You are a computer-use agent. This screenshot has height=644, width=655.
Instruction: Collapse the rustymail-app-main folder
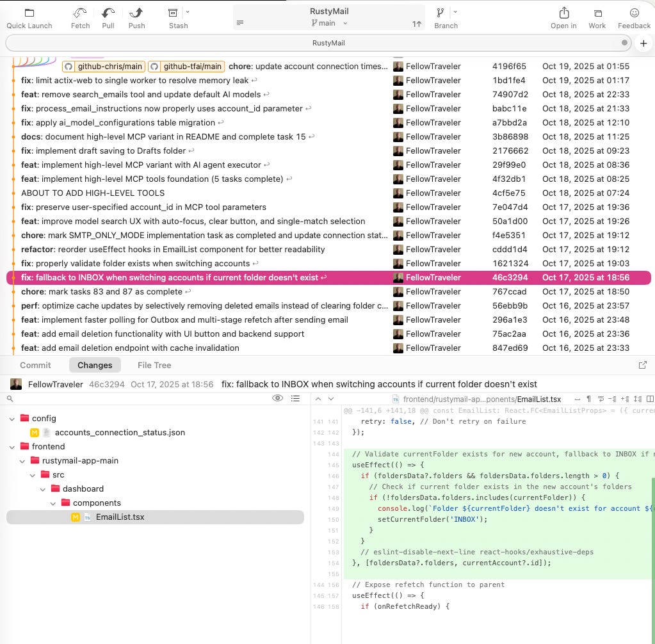coord(22,461)
